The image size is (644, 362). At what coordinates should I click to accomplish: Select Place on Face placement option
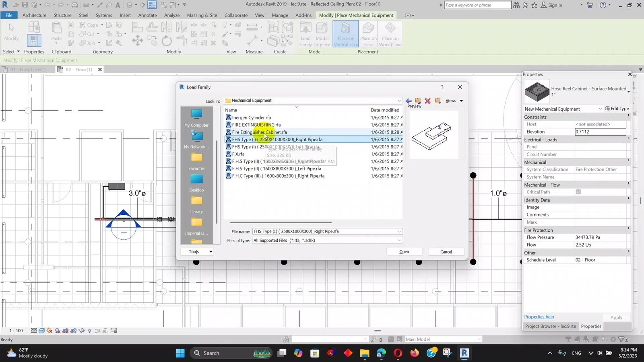point(368,35)
